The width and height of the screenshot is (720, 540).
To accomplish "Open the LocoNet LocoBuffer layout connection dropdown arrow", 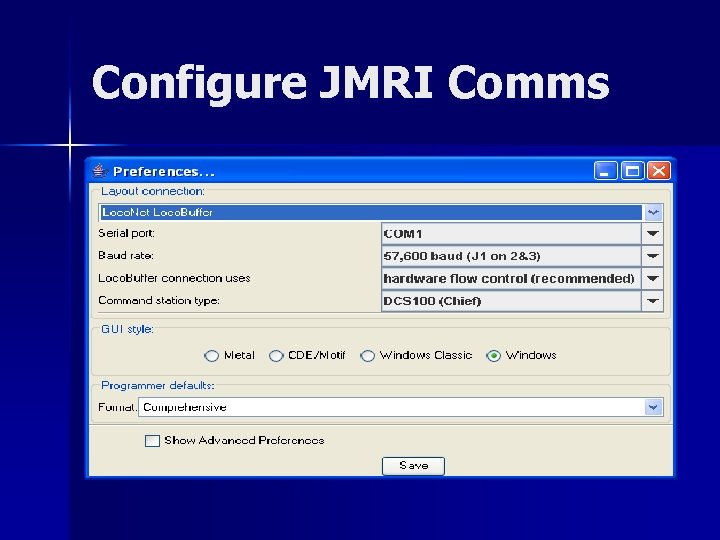I will (x=652, y=212).
